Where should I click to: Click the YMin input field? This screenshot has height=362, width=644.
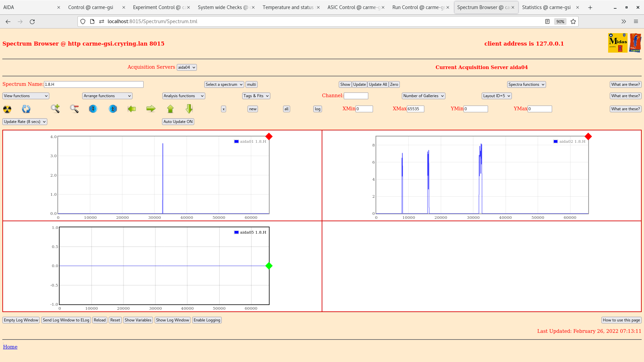tap(476, 109)
